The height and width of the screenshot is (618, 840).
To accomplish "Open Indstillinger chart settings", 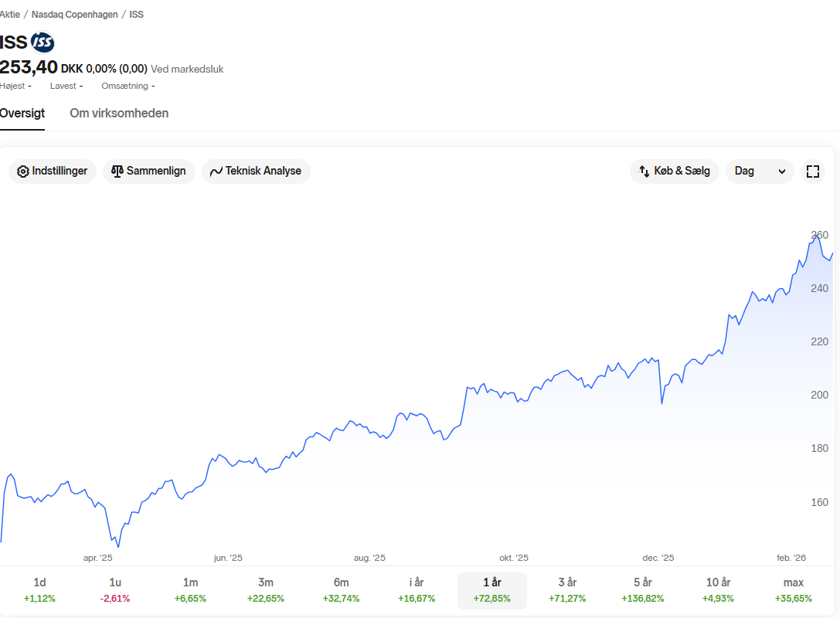I will click(53, 171).
